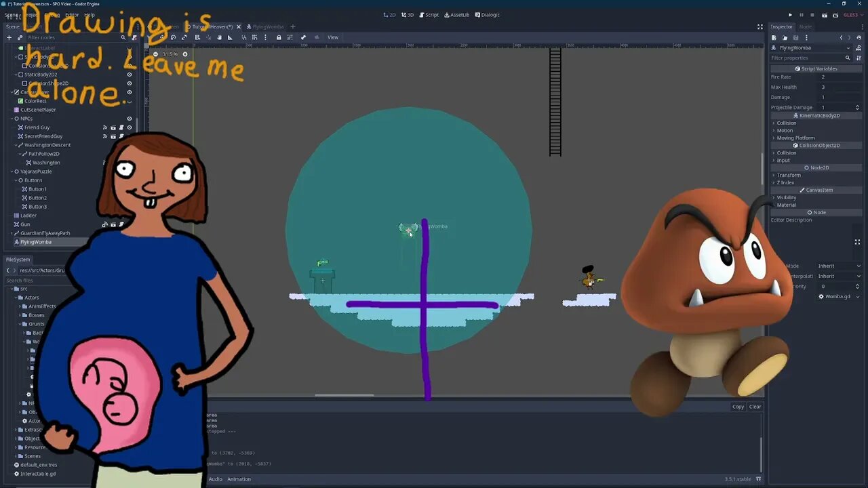Open the Script workspace
Image resolution: width=868 pixels, height=488 pixels.
tap(429, 14)
